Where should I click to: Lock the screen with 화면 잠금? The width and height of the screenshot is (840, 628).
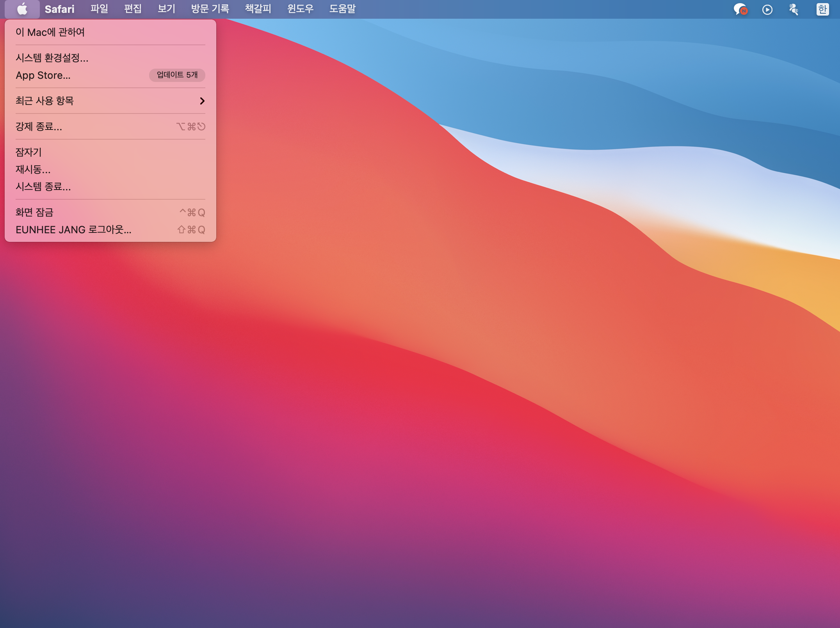tap(34, 212)
